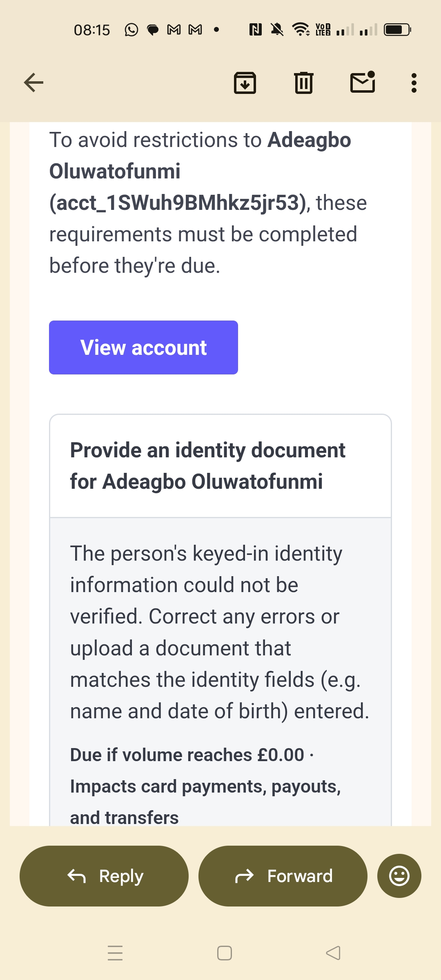Image resolution: width=441 pixels, height=980 pixels.
Task: Archive this email with the archive icon
Action: [x=245, y=83]
